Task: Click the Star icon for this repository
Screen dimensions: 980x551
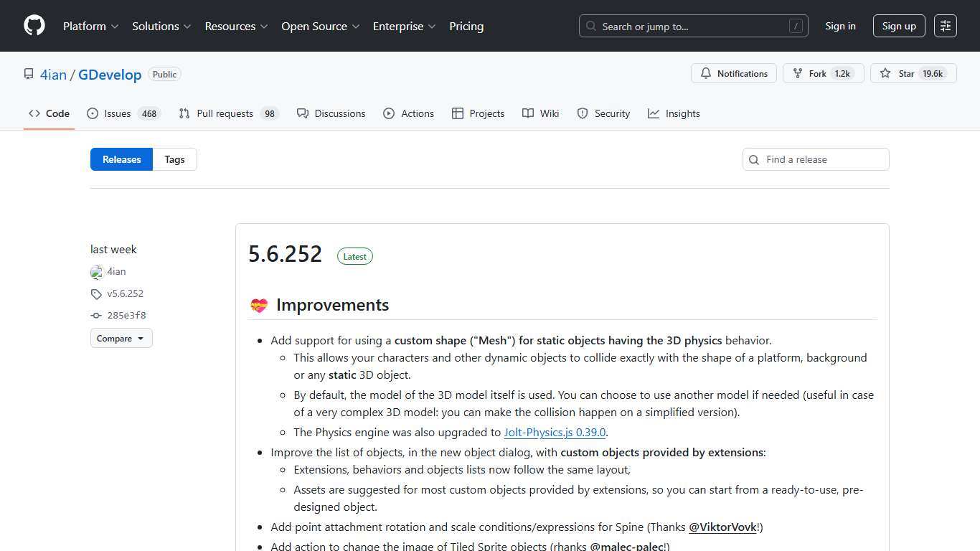Action: pyautogui.click(x=885, y=74)
